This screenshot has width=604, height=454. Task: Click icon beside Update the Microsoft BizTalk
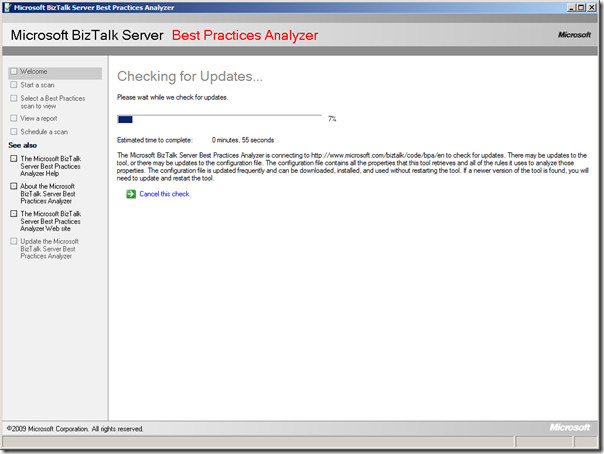[14, 241]
